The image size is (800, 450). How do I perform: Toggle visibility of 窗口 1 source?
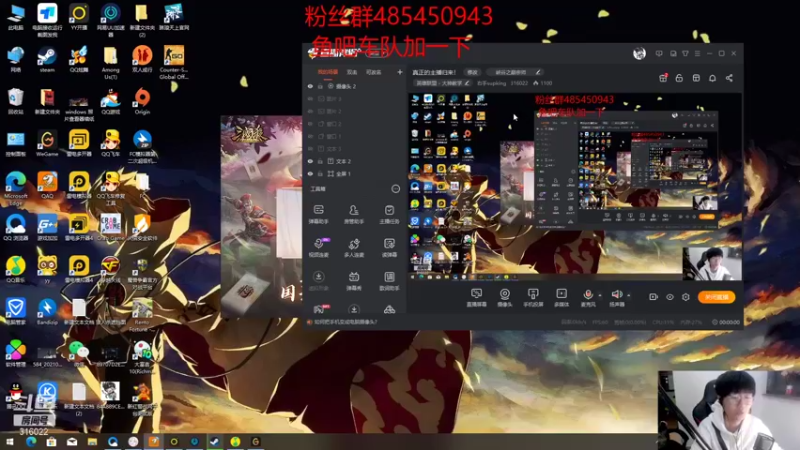coord(310,137)
